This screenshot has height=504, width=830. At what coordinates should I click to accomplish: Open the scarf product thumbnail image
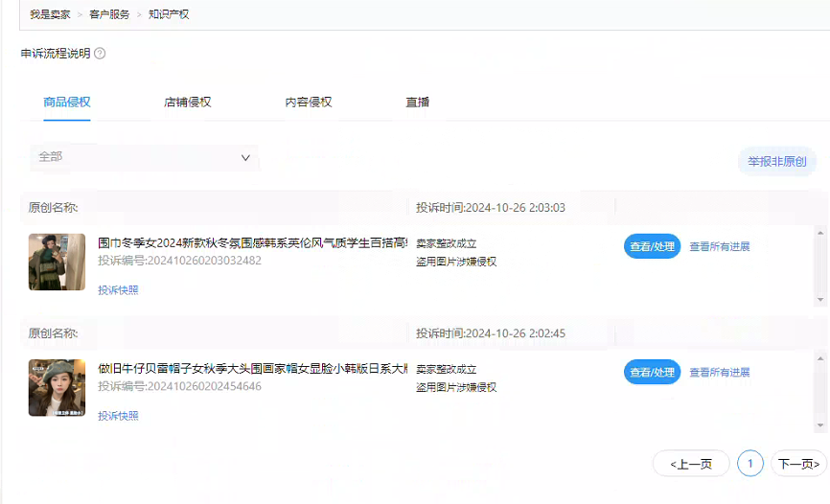point(57,262)
